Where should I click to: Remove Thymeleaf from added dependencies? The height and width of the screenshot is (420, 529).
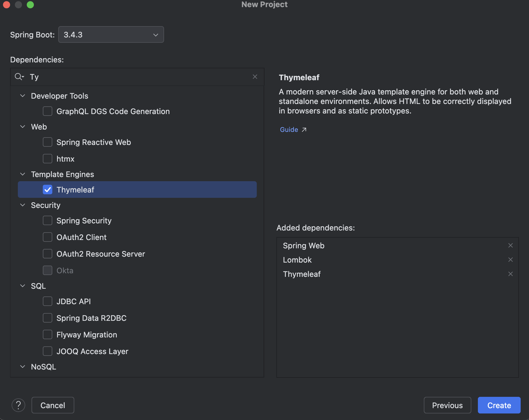510,274
